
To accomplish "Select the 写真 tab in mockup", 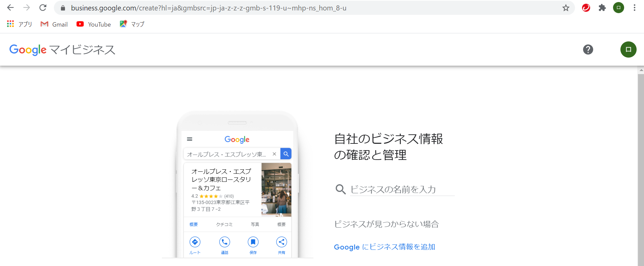I will coord(255,224).
